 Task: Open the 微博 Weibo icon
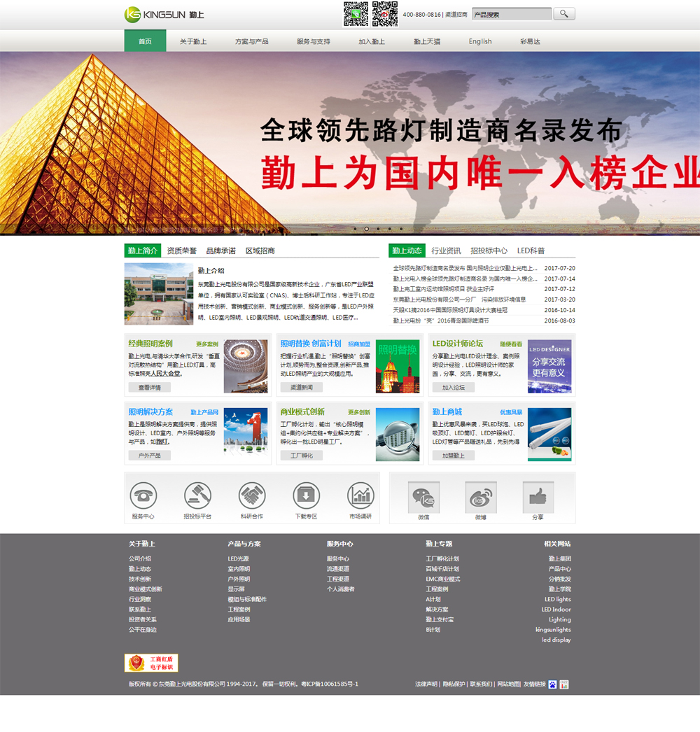(x=480, y=497)
